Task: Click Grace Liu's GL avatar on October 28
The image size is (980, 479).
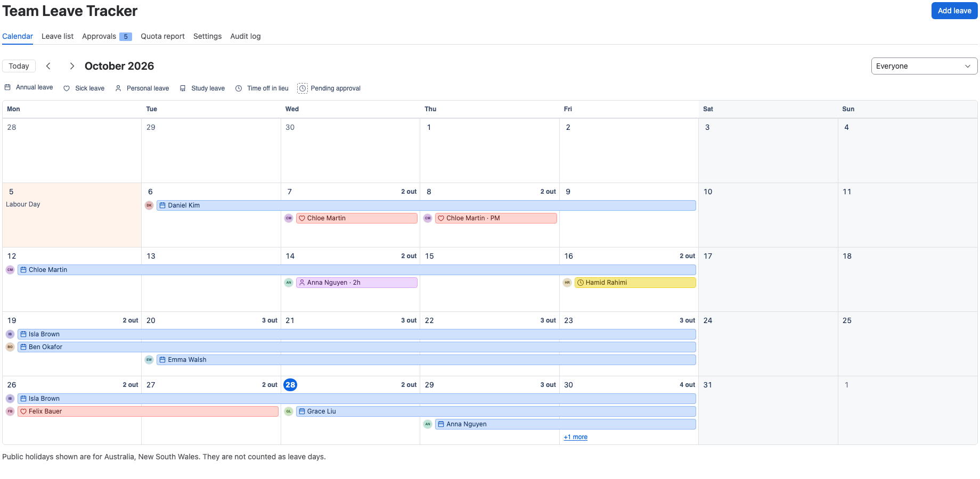Action: point(289,411)
